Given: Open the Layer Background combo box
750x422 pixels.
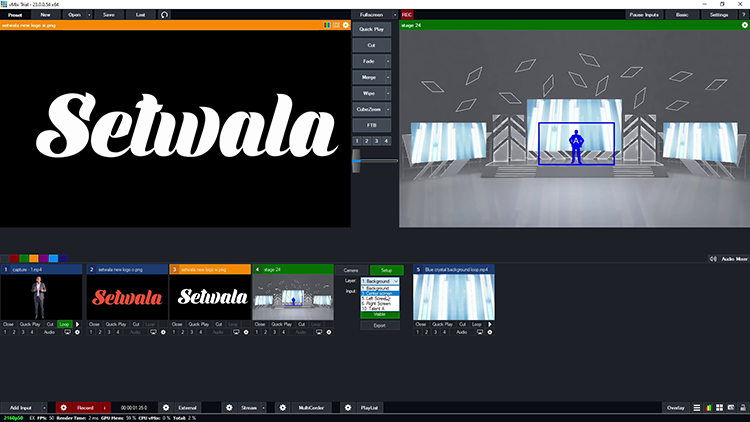Looking at the screenshot, I should [379, 281].
